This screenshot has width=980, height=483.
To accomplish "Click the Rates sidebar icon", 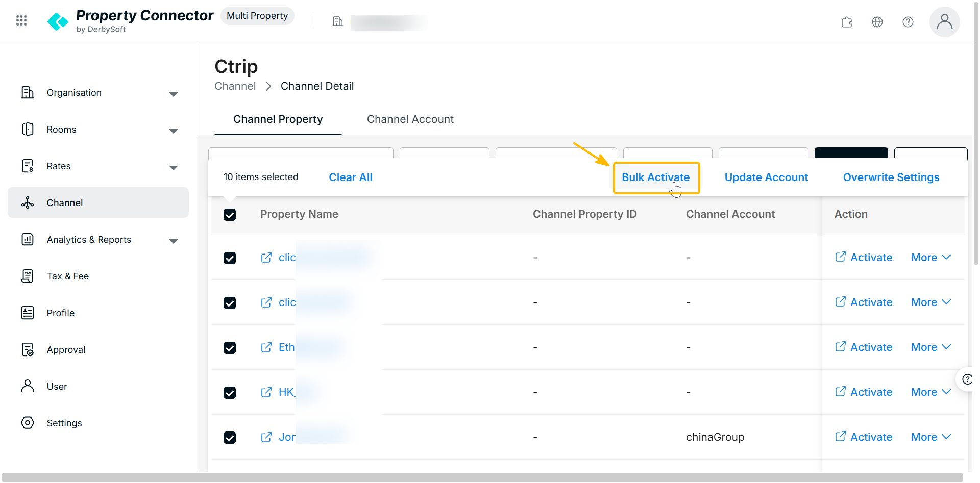I will pos(28,166).
